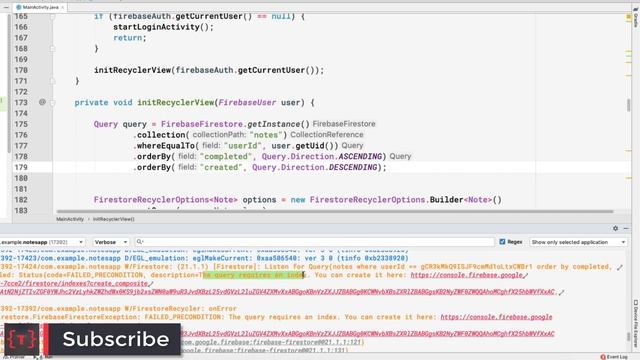The width and height of the screenshot is (640, 360).
Task: Click the D/EGL_emulation eglMakeCurrent log line
Action: pos(204,258)
